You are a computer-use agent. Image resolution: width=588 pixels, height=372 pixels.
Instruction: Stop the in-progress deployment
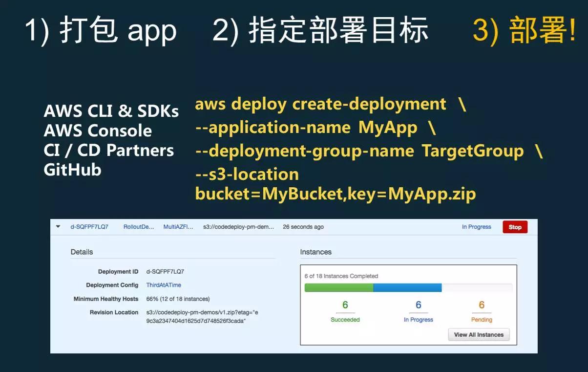(515, 227)
